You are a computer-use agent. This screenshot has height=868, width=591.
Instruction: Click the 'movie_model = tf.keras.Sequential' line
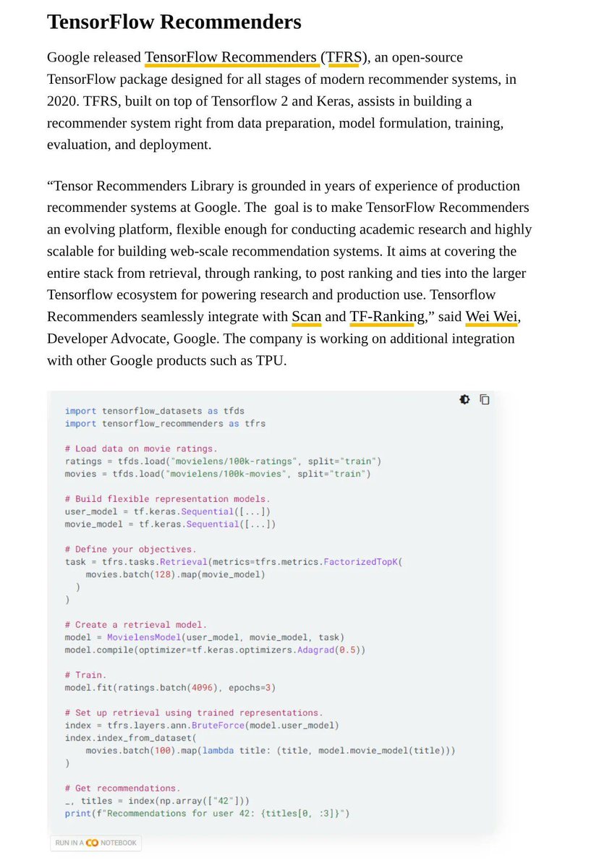(170, 524)
